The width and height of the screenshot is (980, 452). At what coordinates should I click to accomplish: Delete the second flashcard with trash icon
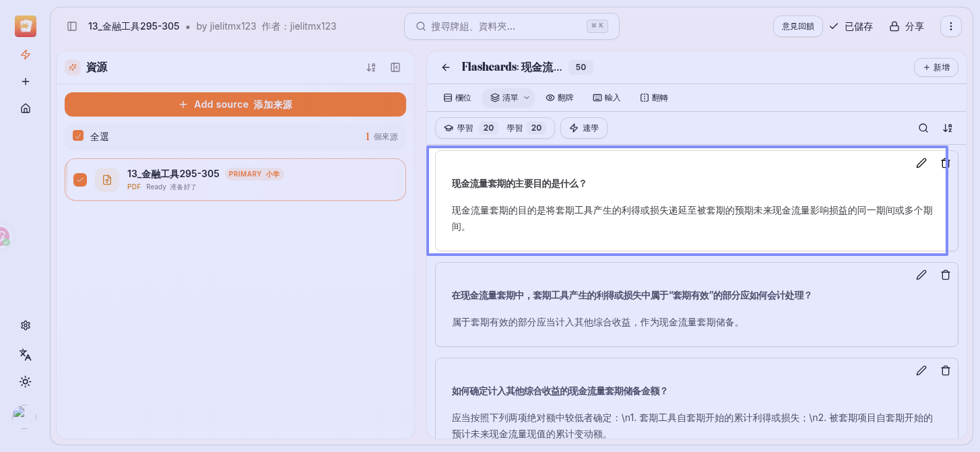tap(945, 275)
